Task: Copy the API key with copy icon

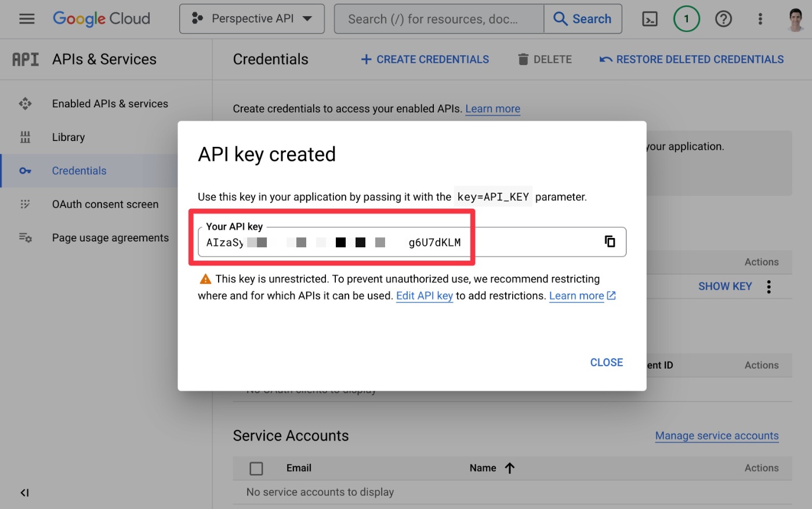Action: pos(610,241)
